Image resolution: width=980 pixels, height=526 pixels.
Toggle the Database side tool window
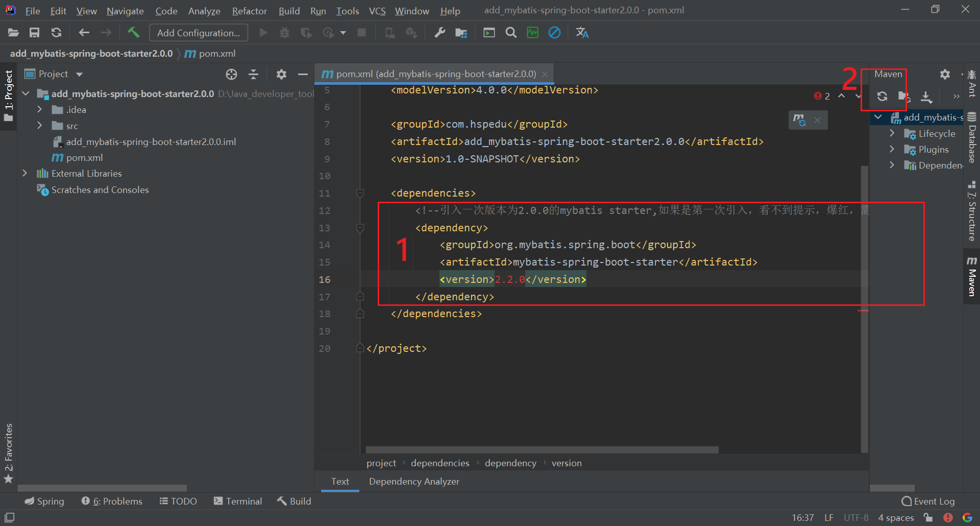click(972, 137)
